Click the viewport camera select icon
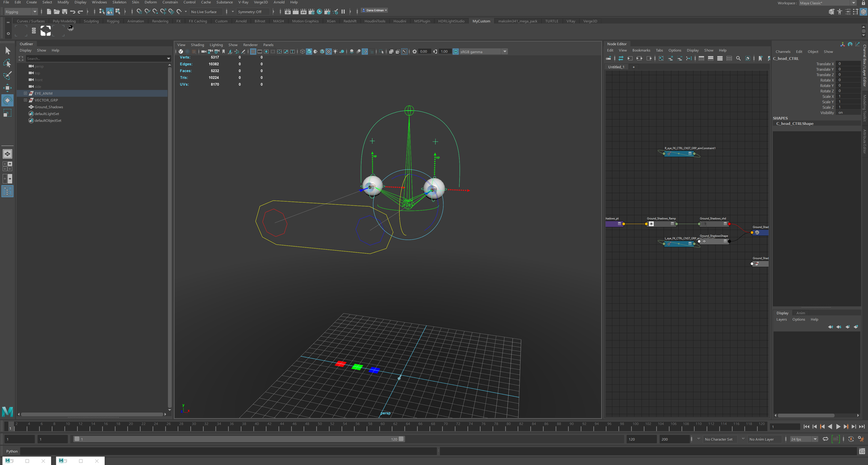This screenshot has height=465, width=868. (x=204, y=52)
